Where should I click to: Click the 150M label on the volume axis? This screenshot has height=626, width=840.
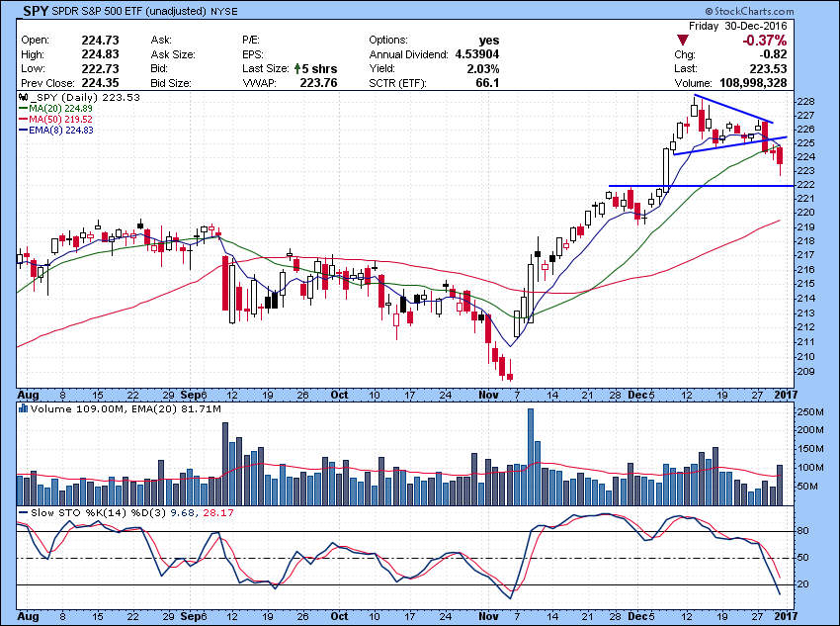[x=811, y=449]
